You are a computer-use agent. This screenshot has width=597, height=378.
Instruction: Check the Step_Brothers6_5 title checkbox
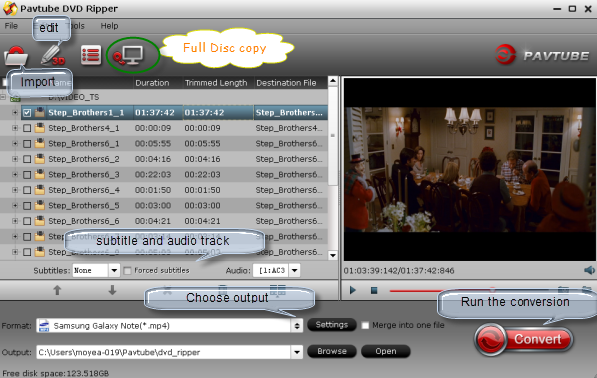click(x=27, y=206)
